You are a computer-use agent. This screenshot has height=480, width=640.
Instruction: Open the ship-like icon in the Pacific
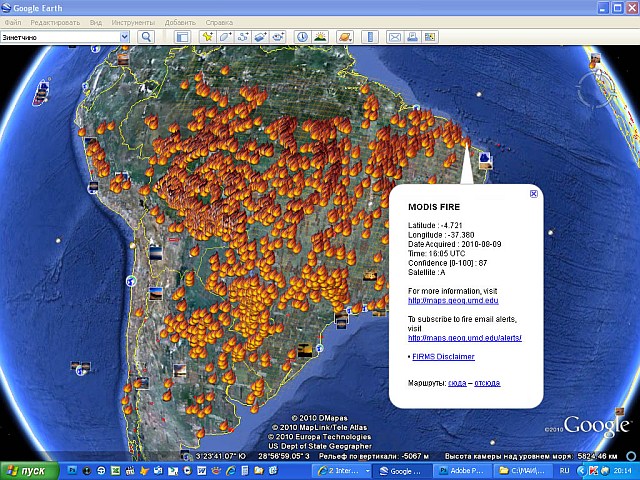pyautogui.click(x=42, y=93)
